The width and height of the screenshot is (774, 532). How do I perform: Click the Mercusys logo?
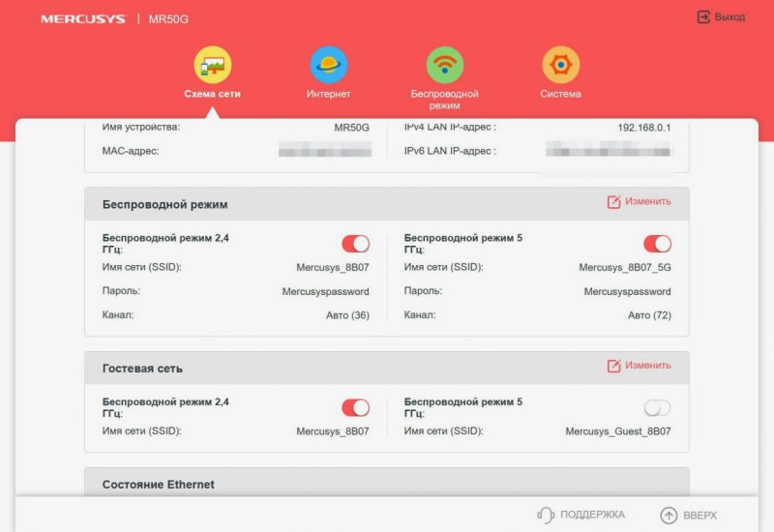coord(83,19)
